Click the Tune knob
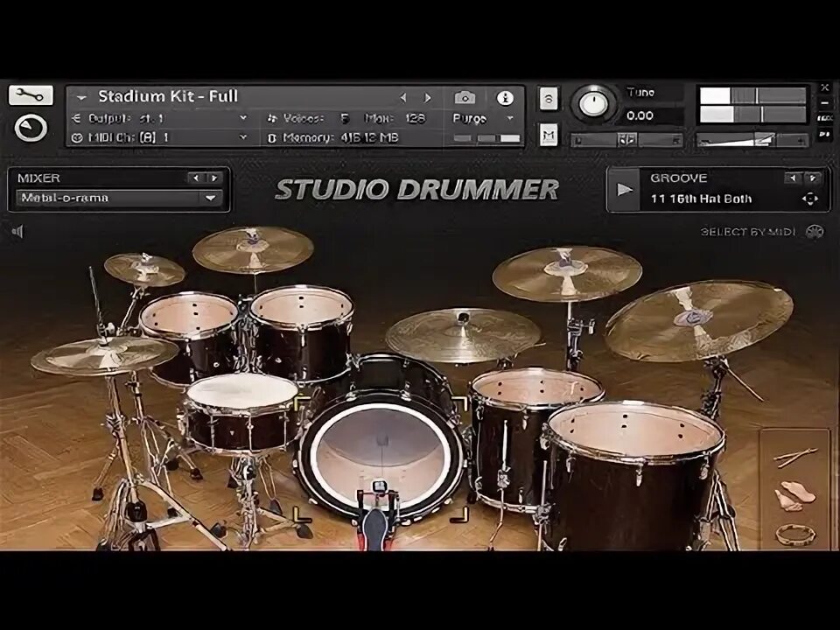840x630 pixels. point(593,103)
